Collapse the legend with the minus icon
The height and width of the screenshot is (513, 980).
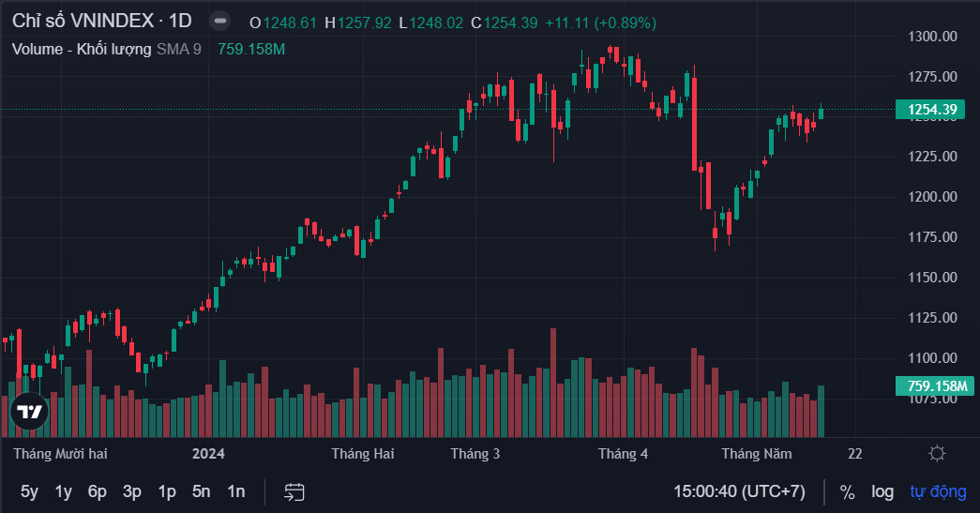pos(220,21)
